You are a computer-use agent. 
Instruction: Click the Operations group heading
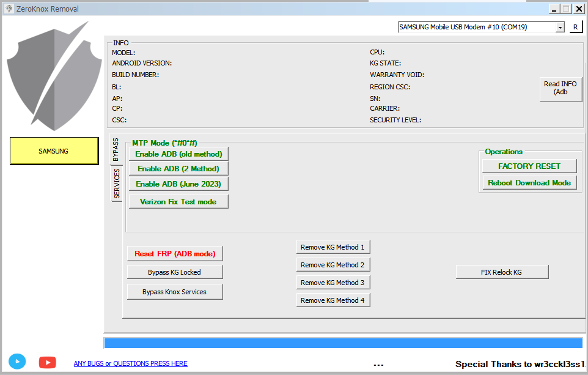tap(504, 152)
